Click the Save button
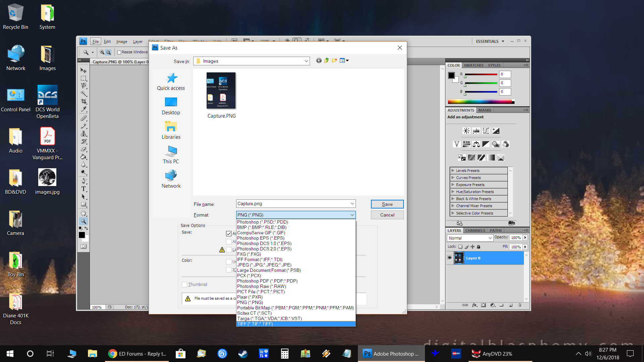The image size is (644, 362). click(x=387, y=204)
